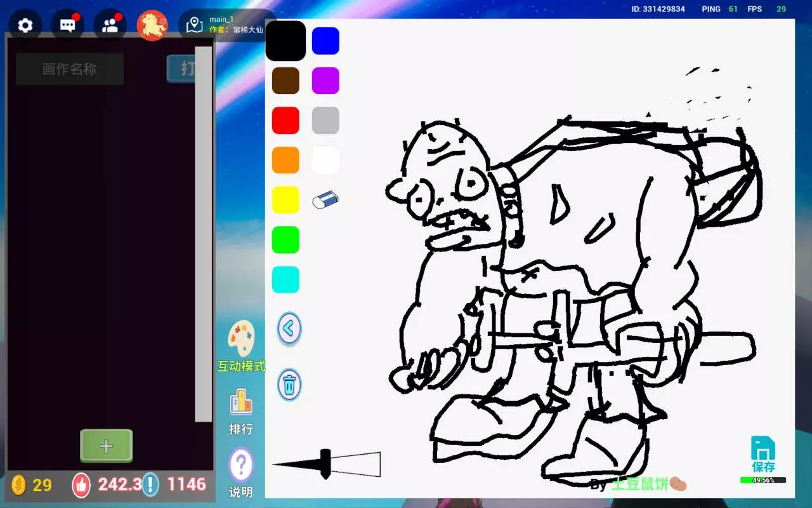The image size is (812, 508).
Task: Pick the cyan color swatch
Action: pos(285,279)
